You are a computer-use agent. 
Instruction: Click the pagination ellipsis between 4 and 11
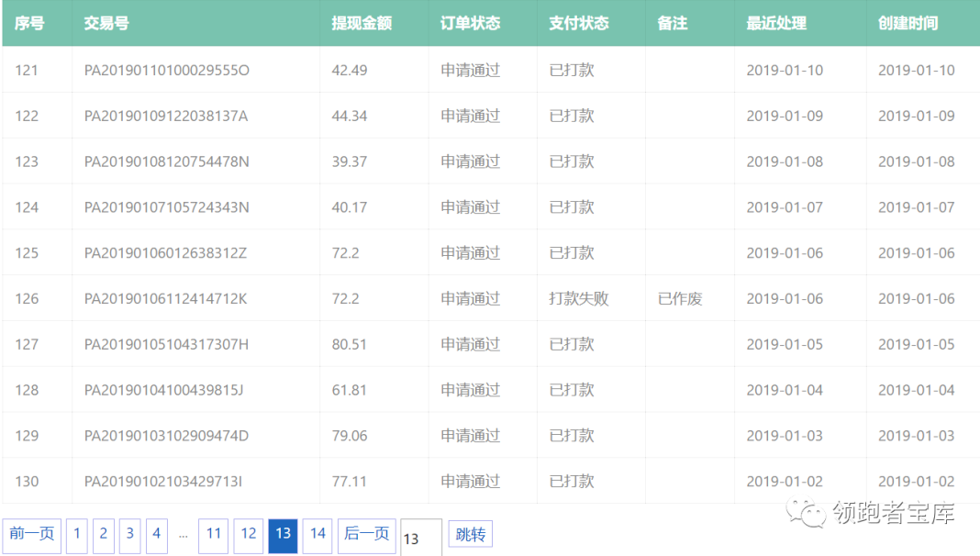(x=184, y=535)
